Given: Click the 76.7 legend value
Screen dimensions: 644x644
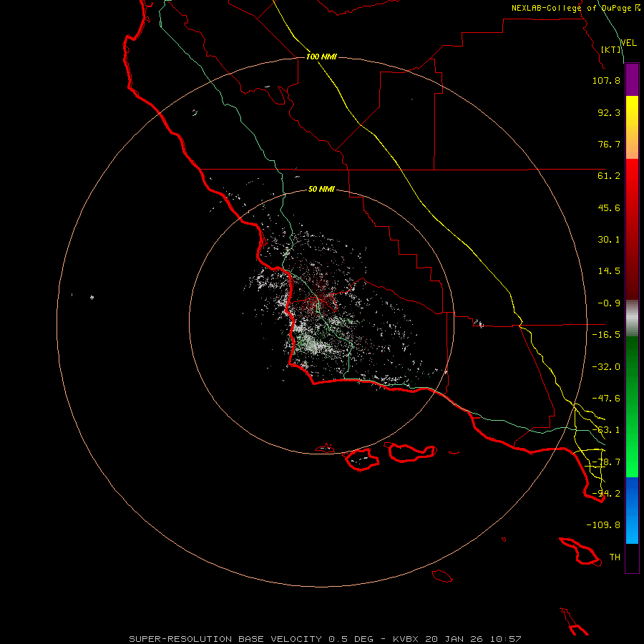Looking at the screenshot, I should (609, 144).
